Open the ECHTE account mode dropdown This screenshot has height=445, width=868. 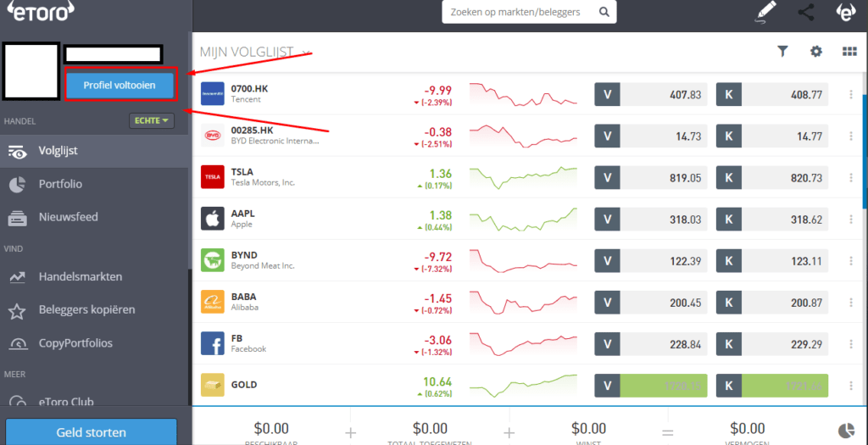coord(152,120)
